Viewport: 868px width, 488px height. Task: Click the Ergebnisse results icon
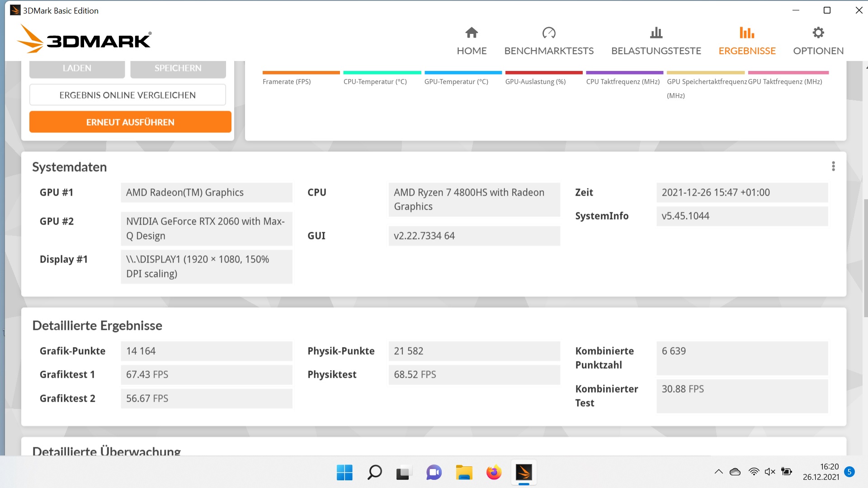pyautogui.click(x=747, y=33)
